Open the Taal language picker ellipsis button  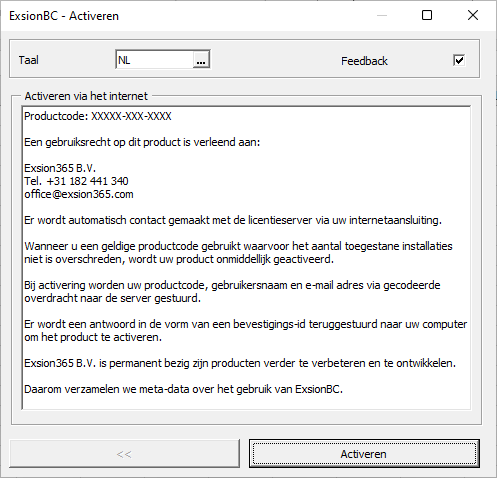[x=201, y=60]
